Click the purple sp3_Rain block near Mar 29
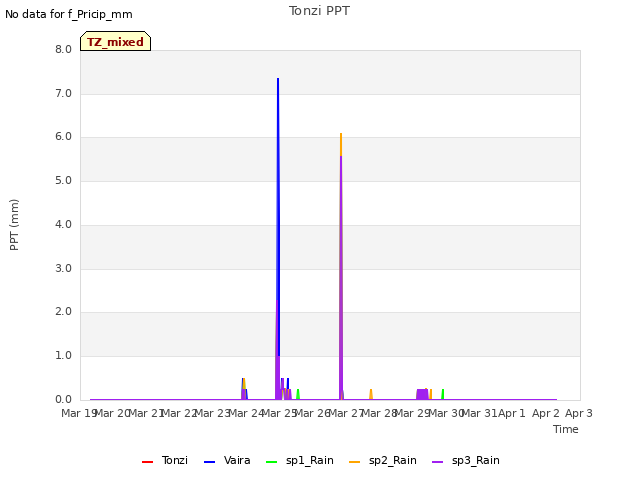Screen dimensions: 640x480 422,394
